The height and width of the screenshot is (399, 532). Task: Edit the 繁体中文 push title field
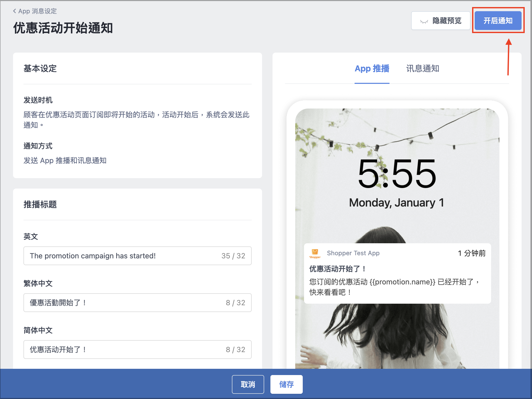[138, 303]
